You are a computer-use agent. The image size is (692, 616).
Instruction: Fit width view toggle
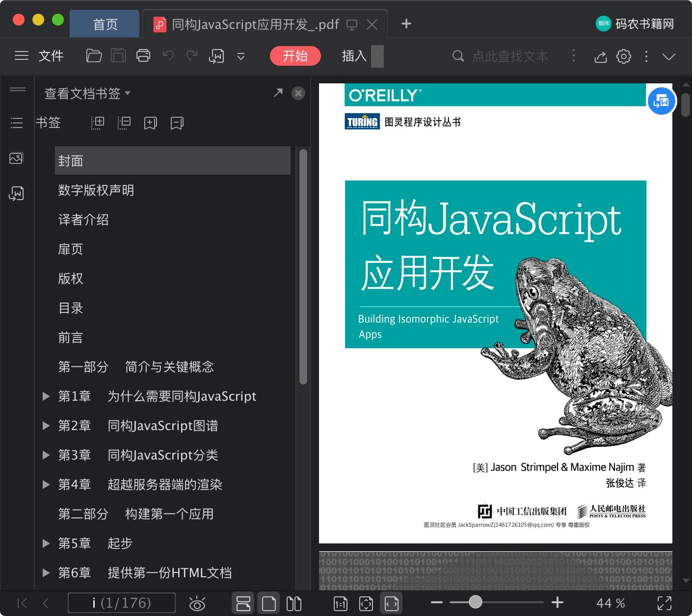(392, 604)
